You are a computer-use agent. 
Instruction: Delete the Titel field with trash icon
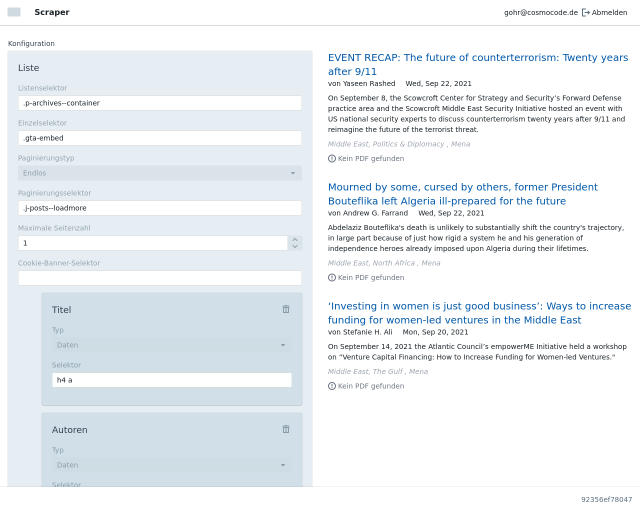(286, 309)
